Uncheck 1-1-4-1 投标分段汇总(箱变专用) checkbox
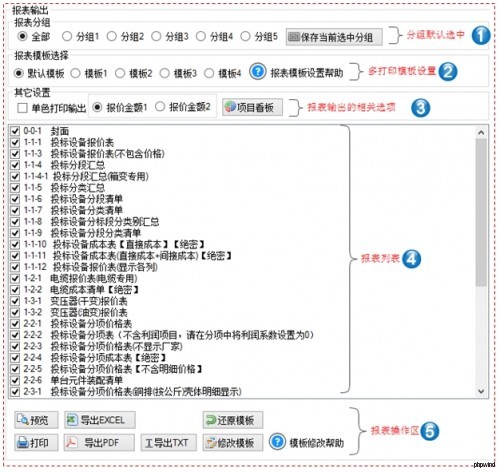Image resolution: width=500 pixels, height=472 pixels. [x=15, y=176]
